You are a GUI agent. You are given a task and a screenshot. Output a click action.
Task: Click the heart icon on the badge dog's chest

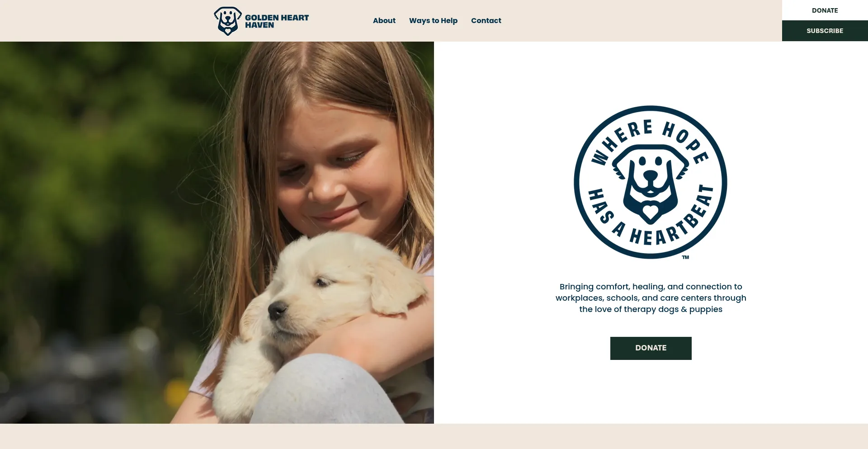tap(651, 212)
